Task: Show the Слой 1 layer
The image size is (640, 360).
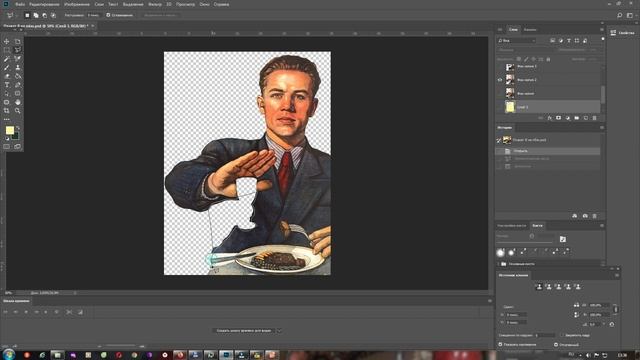Action: click(x=500, y=107)
